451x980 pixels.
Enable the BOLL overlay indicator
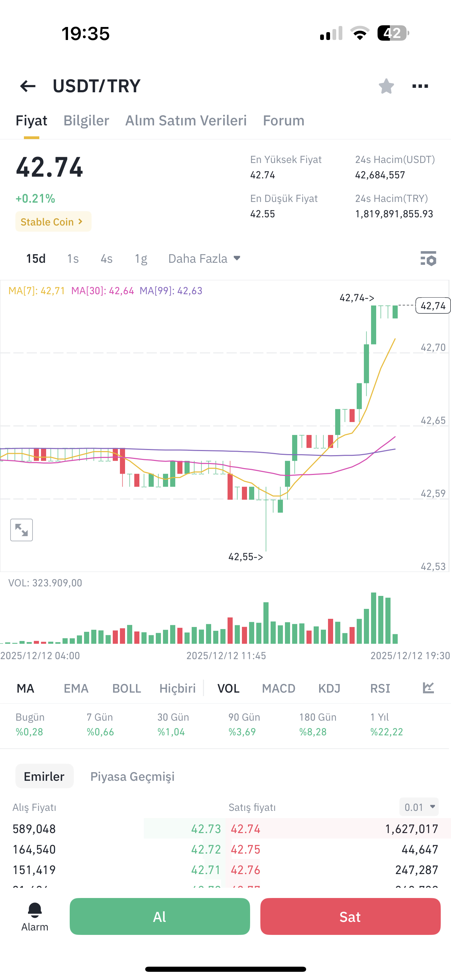click(127, 688)
